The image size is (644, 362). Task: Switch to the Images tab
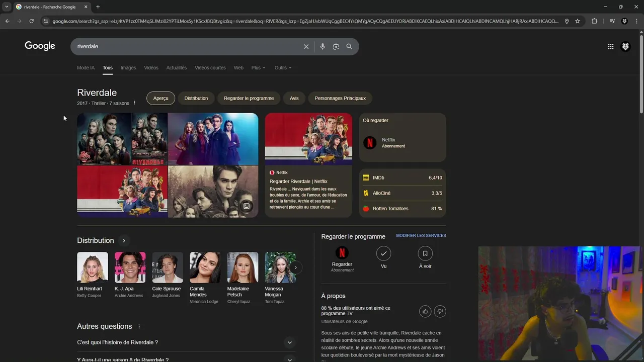click(128, 68)
